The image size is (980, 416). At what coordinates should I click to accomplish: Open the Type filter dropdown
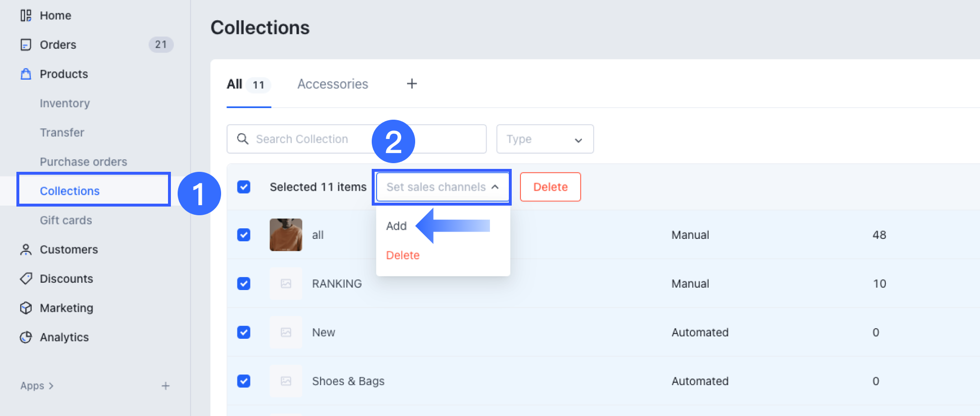coord(545,139)
